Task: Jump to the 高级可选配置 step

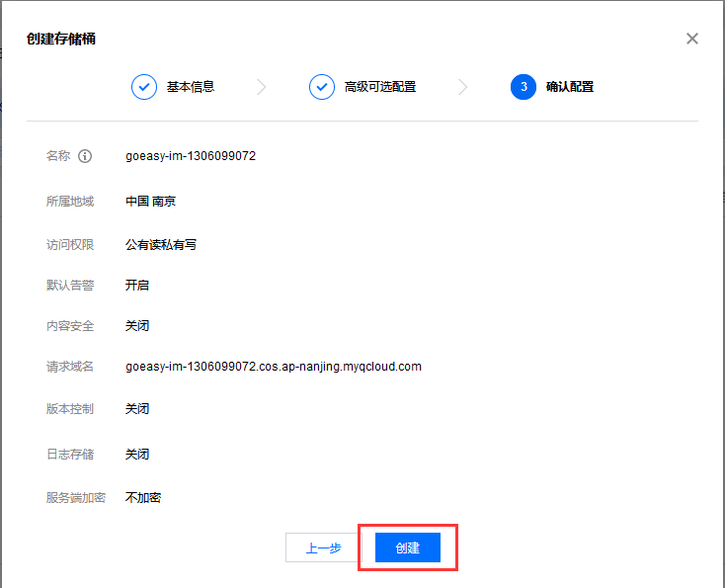Action: coord(379,87)
